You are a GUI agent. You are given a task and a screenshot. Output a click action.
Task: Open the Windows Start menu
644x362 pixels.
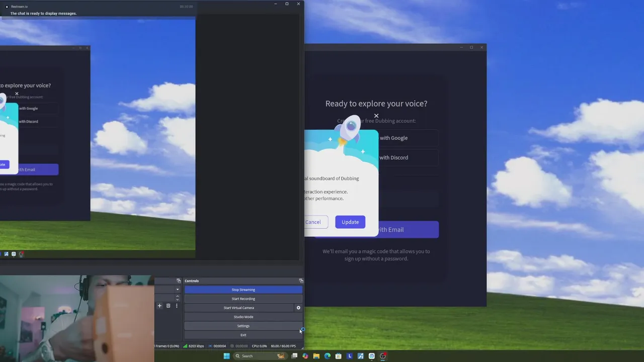pyautogui.click(x=226, y=356)
